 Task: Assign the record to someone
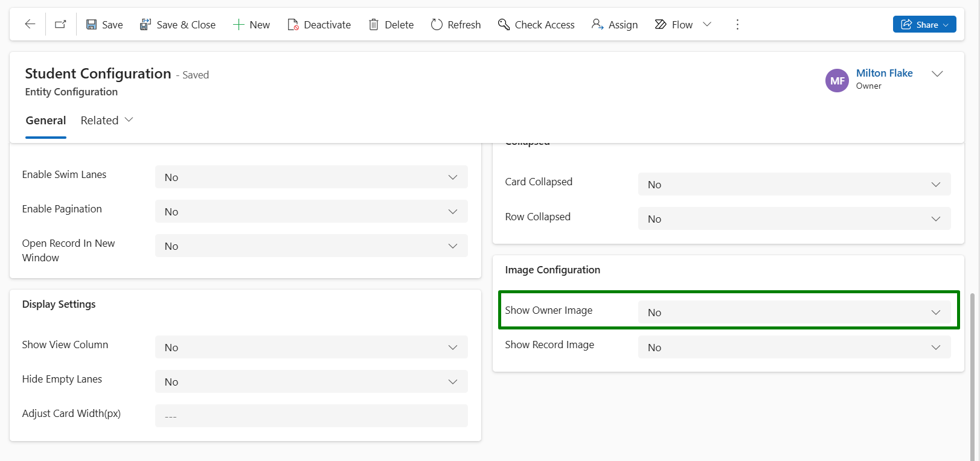point(614,25)
